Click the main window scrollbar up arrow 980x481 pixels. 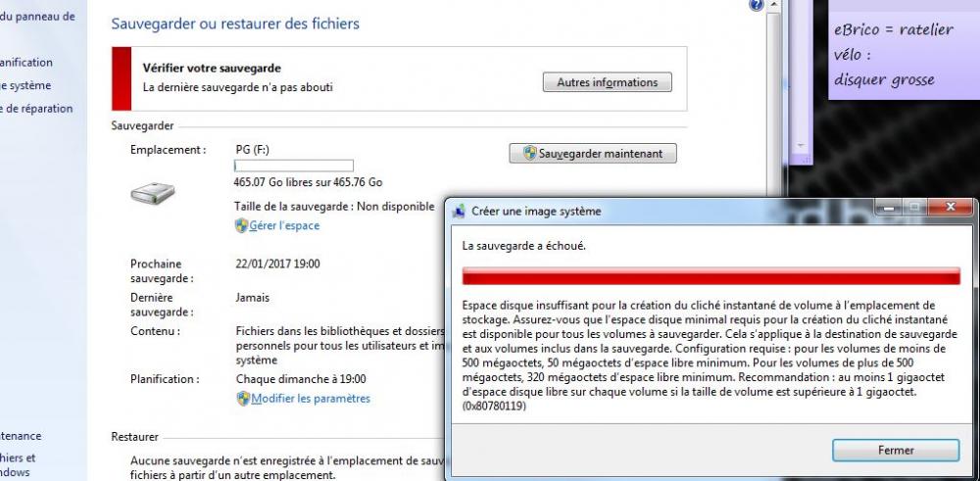pos(774,5)
